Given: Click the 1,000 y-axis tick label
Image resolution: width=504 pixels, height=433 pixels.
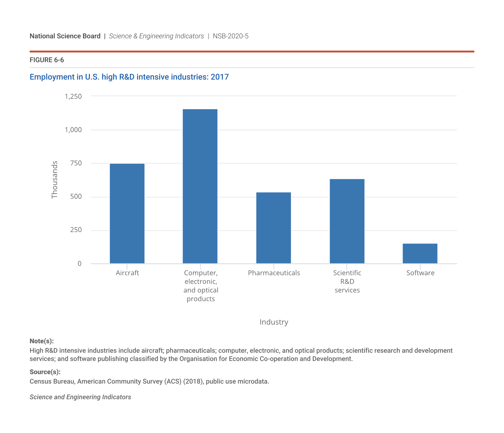Looking at the screenshot, I should (73, 130).
